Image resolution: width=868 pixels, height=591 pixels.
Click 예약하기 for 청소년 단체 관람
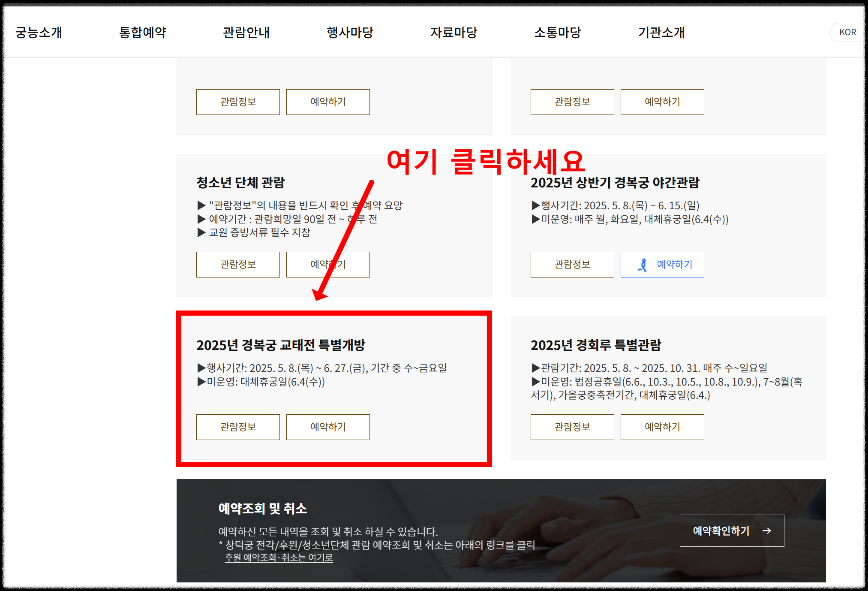click(x=328, y=265)
